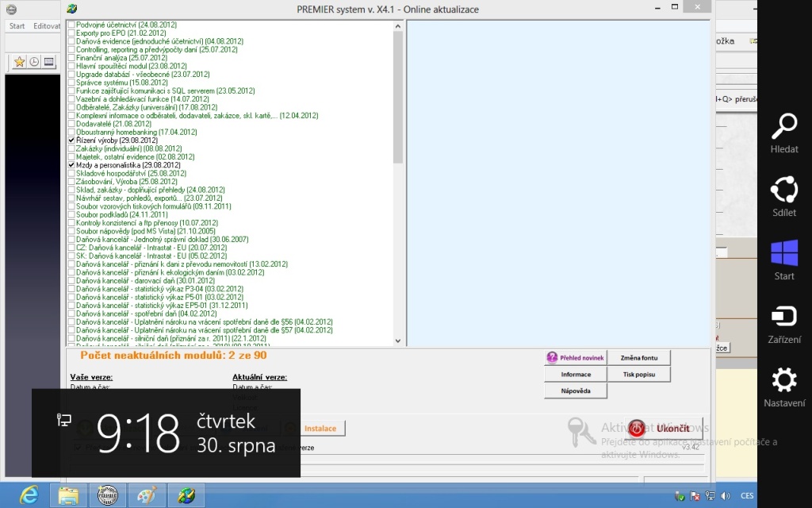Select Komplexní informace o odběrateli row
812x508 pixels.
tap(197, 116)
